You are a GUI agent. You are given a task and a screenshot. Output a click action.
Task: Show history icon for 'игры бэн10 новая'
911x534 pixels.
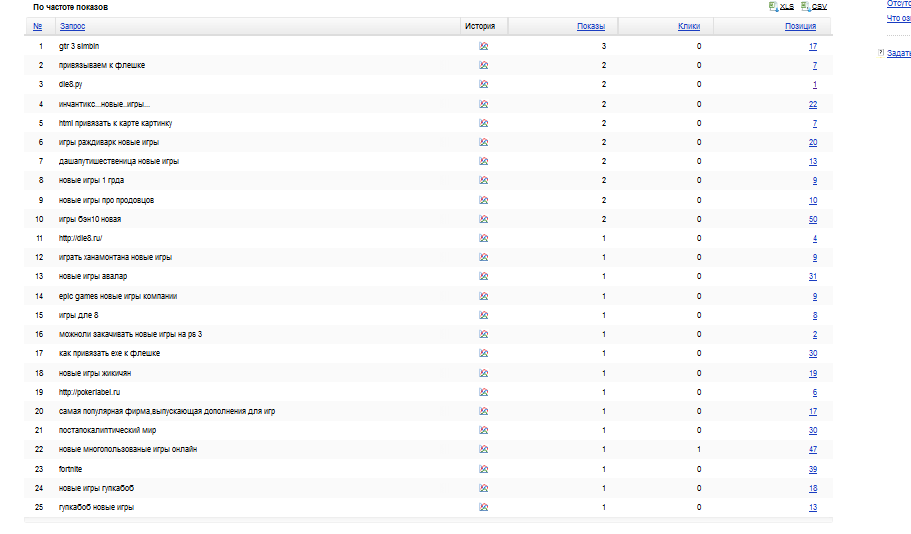[484, 219]
